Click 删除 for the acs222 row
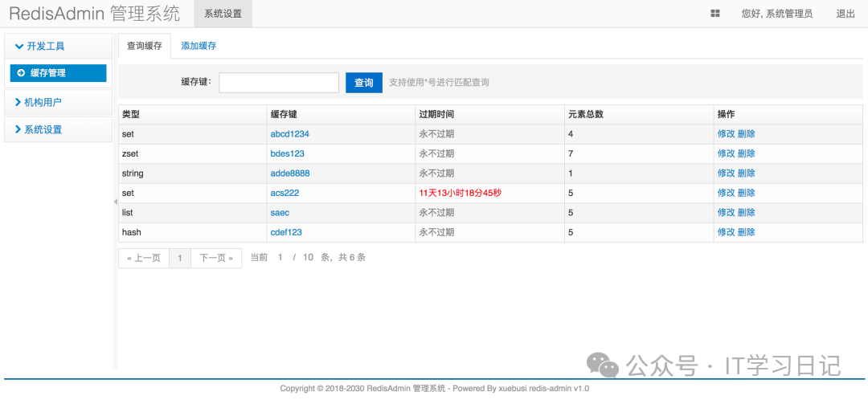868x400 pixels. pos(746,193)
